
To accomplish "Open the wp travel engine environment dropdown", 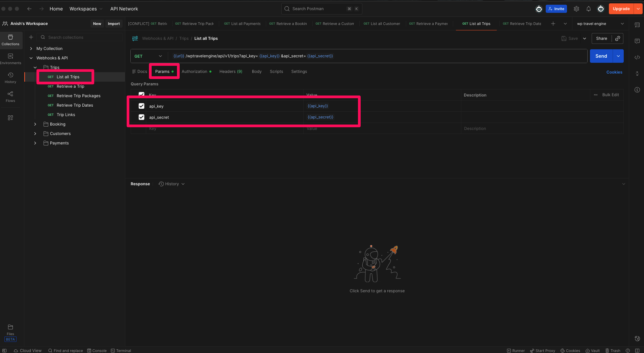I will point(600,24).
